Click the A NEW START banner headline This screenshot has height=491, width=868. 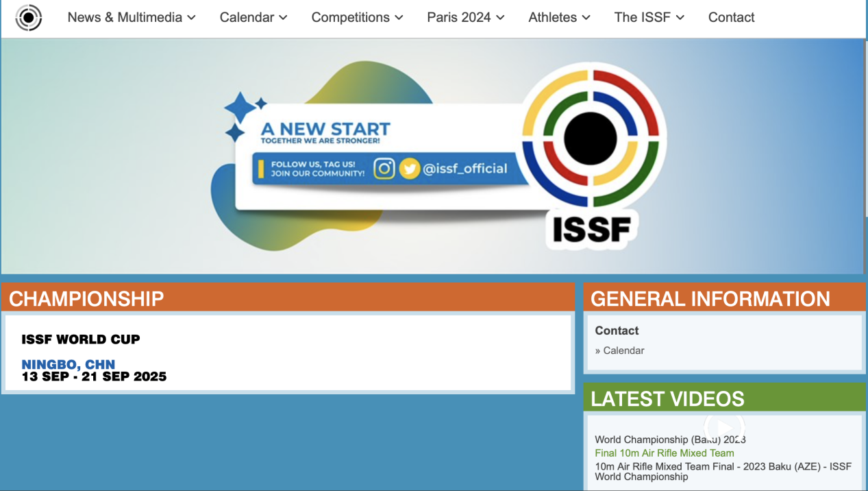[x=325, y=129]
